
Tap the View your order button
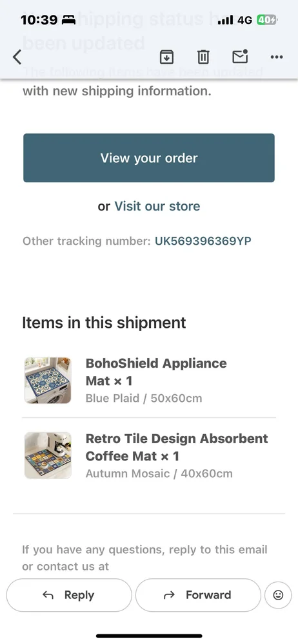coord(149,158)
